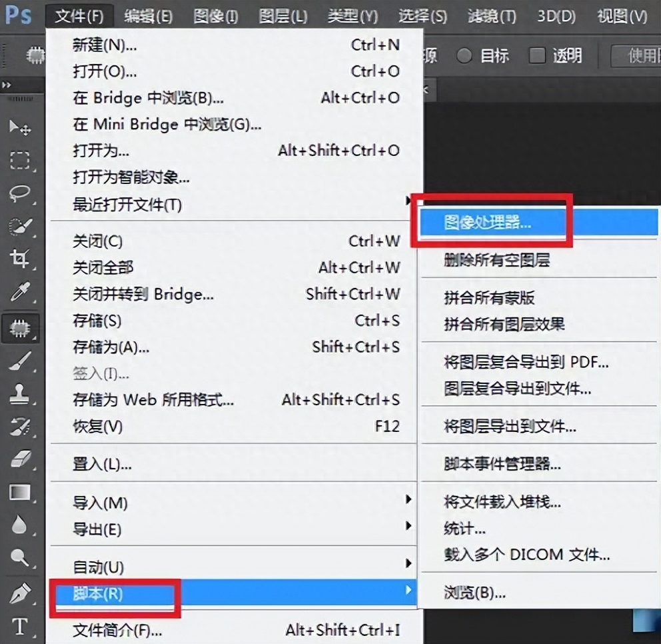Open the patch tool preset picker icon
The image size is (661, 644).
click(35, 56)
